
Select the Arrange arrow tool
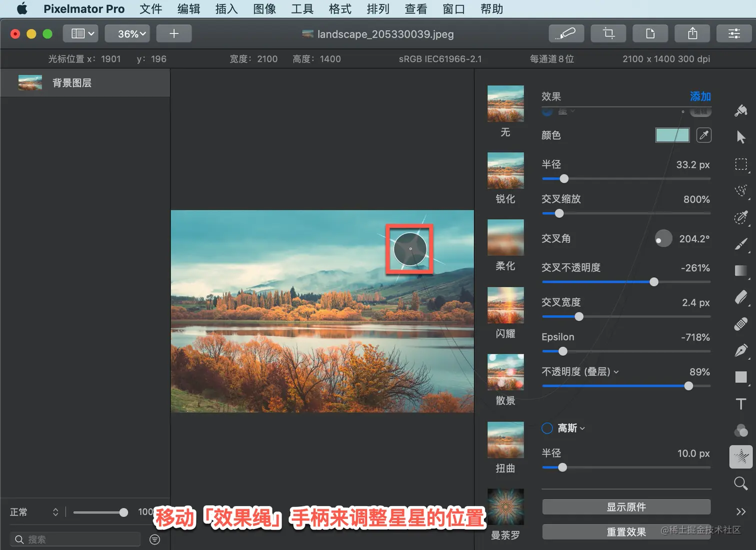pos(741,137)
